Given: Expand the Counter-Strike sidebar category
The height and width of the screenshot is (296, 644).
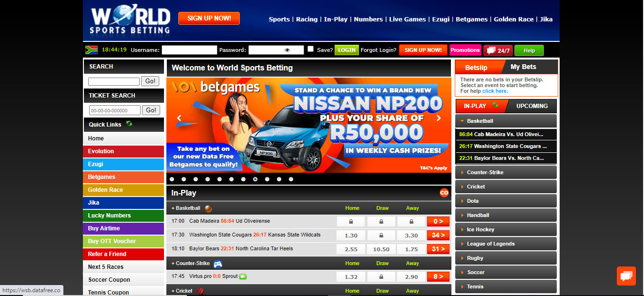Looking at the screenshot, I should pyautogui.click(x=506, y=172).
